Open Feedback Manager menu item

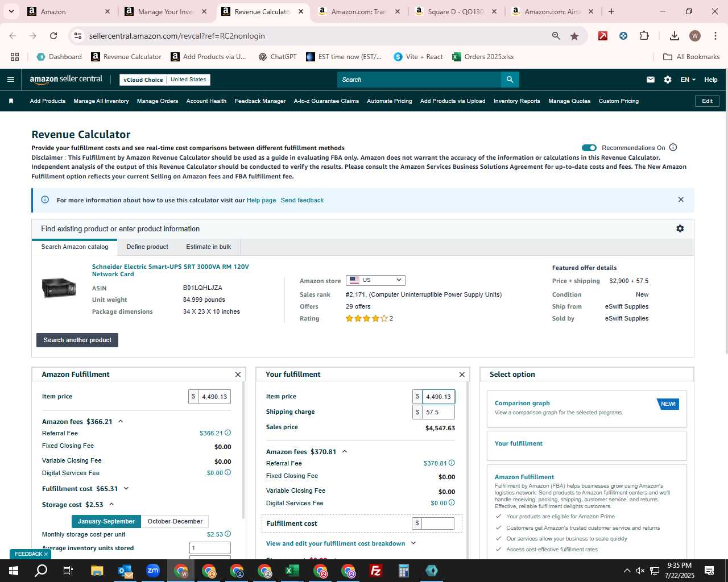(260, 101)
